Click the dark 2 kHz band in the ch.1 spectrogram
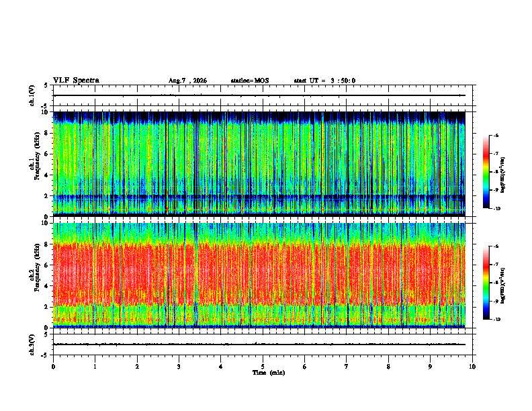532x411 pixels. tap(259, 197)
